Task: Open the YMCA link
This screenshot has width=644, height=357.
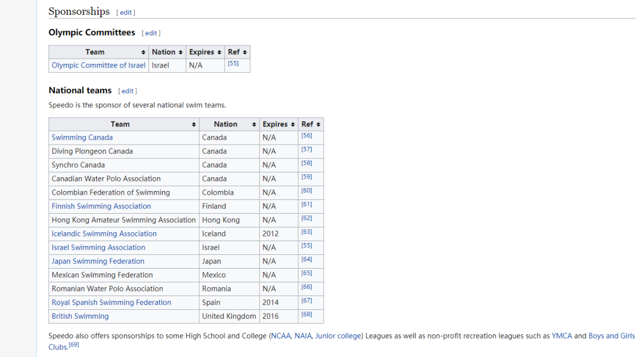Action: [x=562, y=336]
